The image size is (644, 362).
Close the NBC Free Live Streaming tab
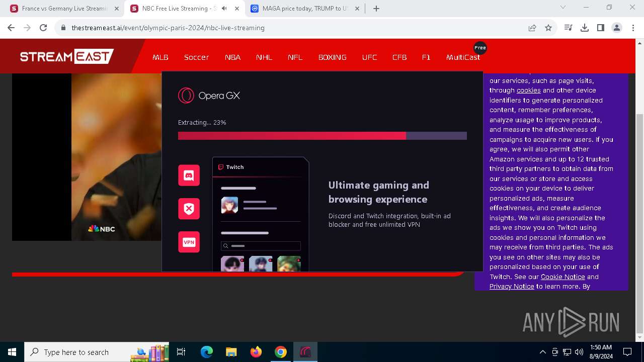pyautogui.click(x=237, y=9)
